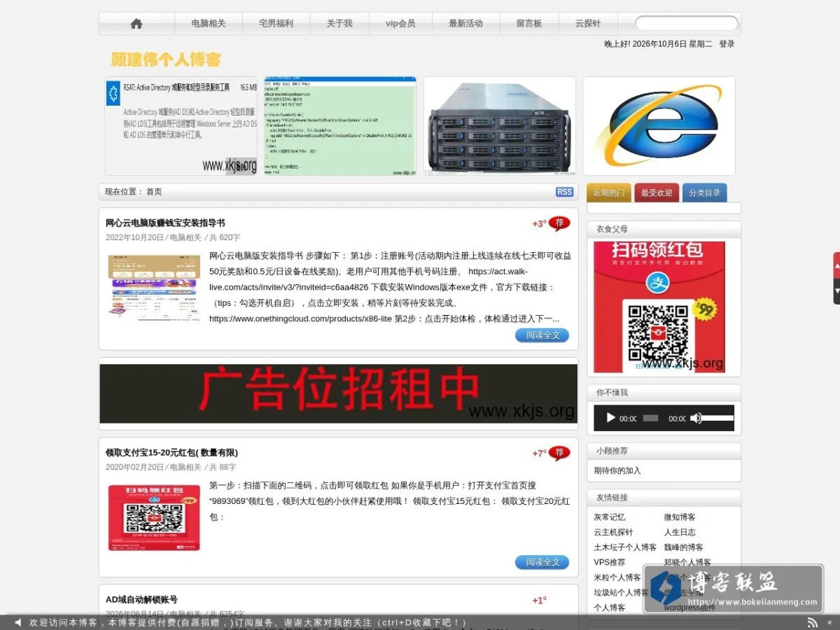Open friend link 垃圾站个人博客
Image resolution: width=840 pixels, height=630 pixels.
click(x=622, y=593)
